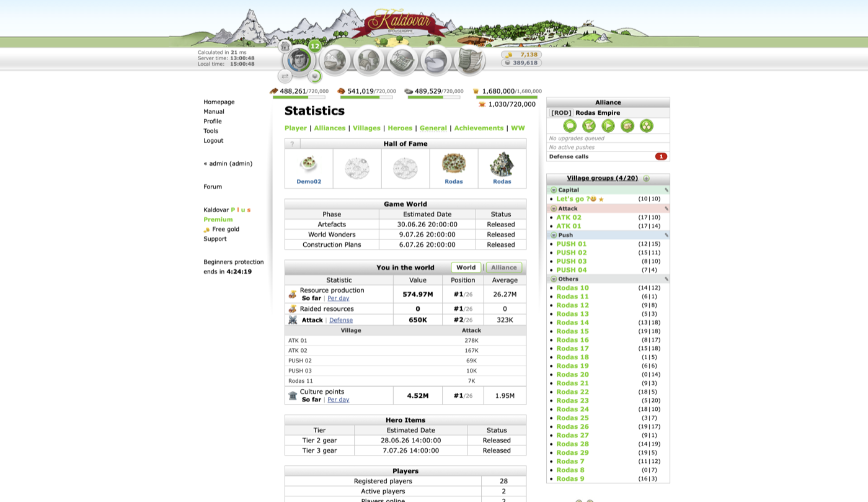
Task: Go to Homepage in the sidebar
Action: (219, 102)
